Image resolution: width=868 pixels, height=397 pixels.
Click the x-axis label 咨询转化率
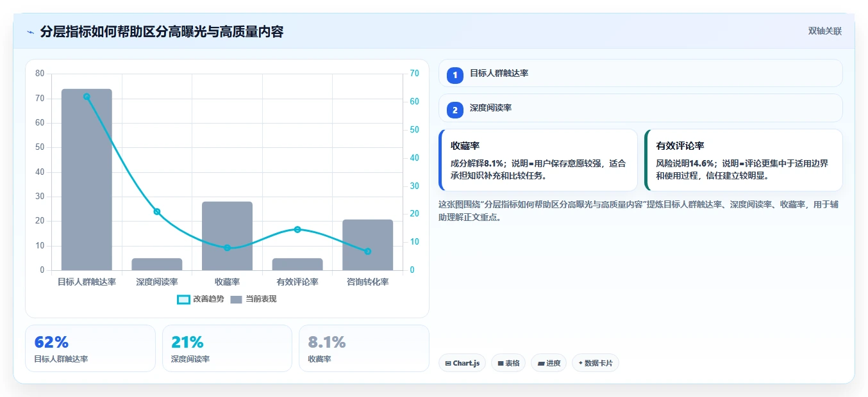coord(367,282)
